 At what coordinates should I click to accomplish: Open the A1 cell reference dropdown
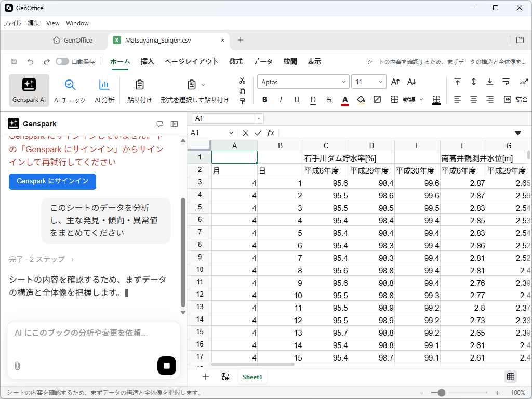231,133
